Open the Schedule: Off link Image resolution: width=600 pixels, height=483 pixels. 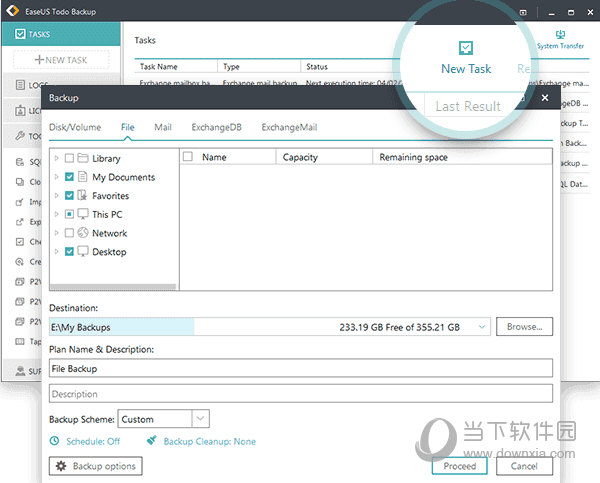(93, 441)
